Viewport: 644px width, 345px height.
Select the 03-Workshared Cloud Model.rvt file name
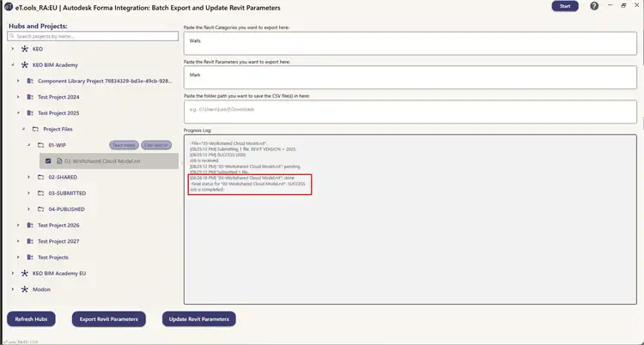point(102,161)
